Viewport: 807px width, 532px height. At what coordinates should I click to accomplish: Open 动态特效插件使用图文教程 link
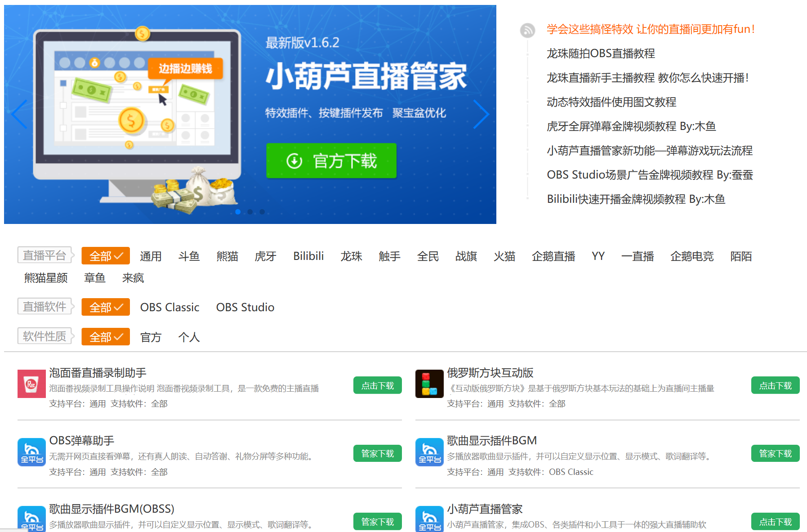click(x=611, y=102)
